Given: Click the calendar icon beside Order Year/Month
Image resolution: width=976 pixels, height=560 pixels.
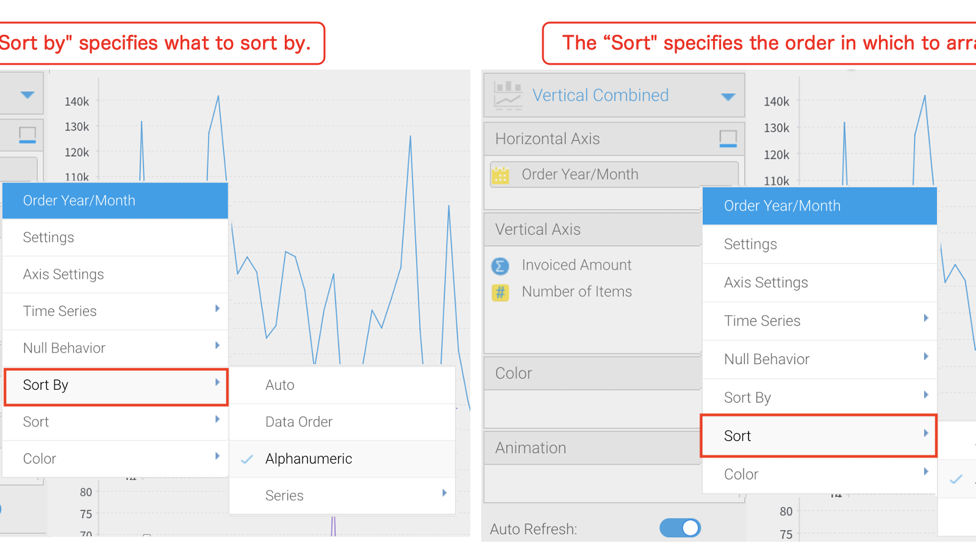Looking at the screenshot, I should 500,175.
